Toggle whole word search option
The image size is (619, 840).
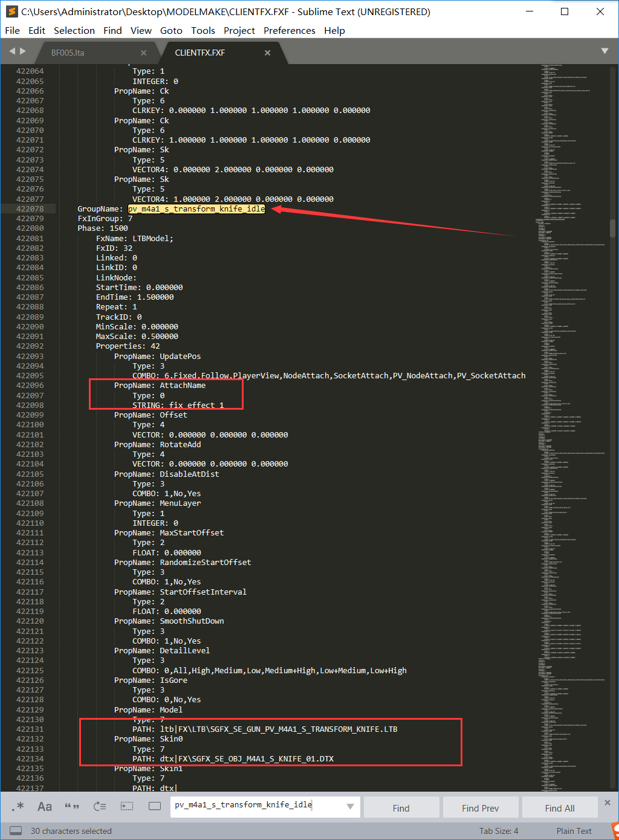click(72, 806)
